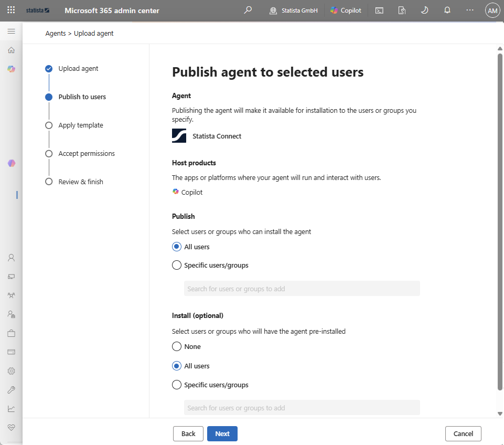This screenshot has height=445, width=504.
Task: Open Settings gear in sidebar
Action: pyautogui.click(x=11, y=371)
